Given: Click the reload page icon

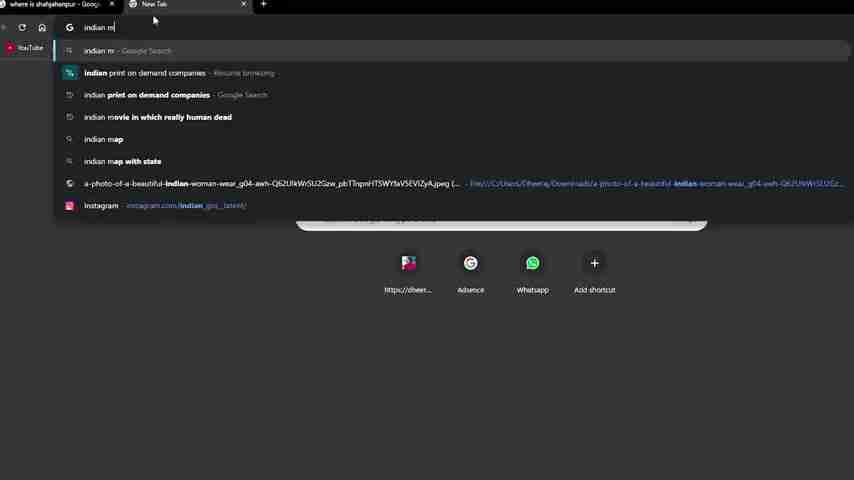Looking at the screenshot, I should point(22,27).
